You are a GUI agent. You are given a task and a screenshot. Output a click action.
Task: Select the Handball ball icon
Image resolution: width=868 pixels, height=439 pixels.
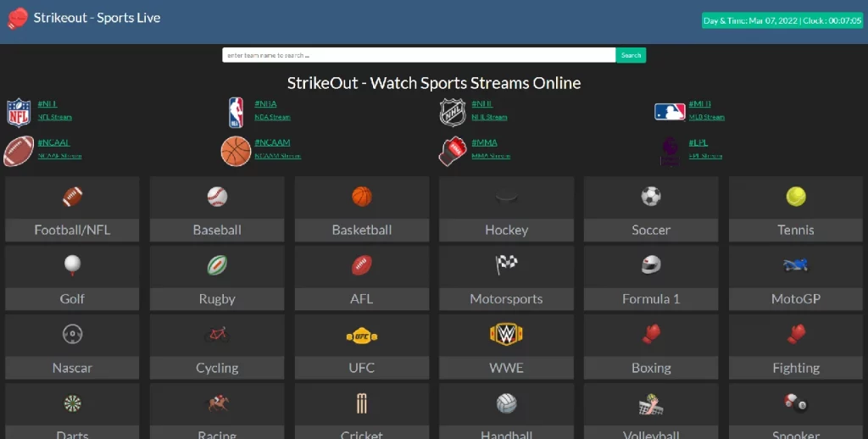tap(507, 403)
